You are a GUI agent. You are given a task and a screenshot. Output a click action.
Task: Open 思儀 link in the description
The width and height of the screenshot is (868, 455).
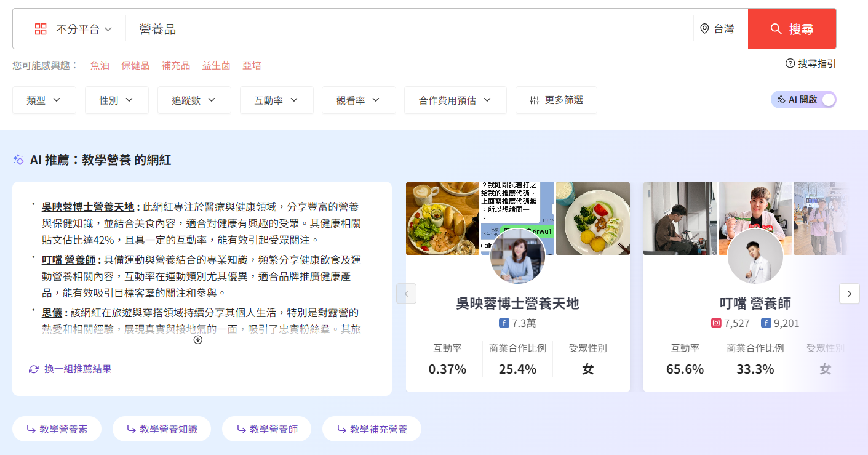pos(51,313)
